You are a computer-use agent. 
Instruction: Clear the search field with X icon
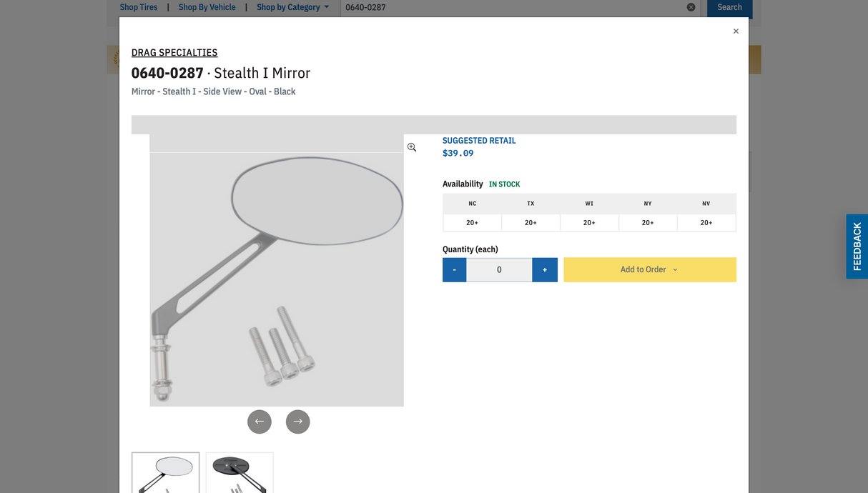(x=691, y=7)
